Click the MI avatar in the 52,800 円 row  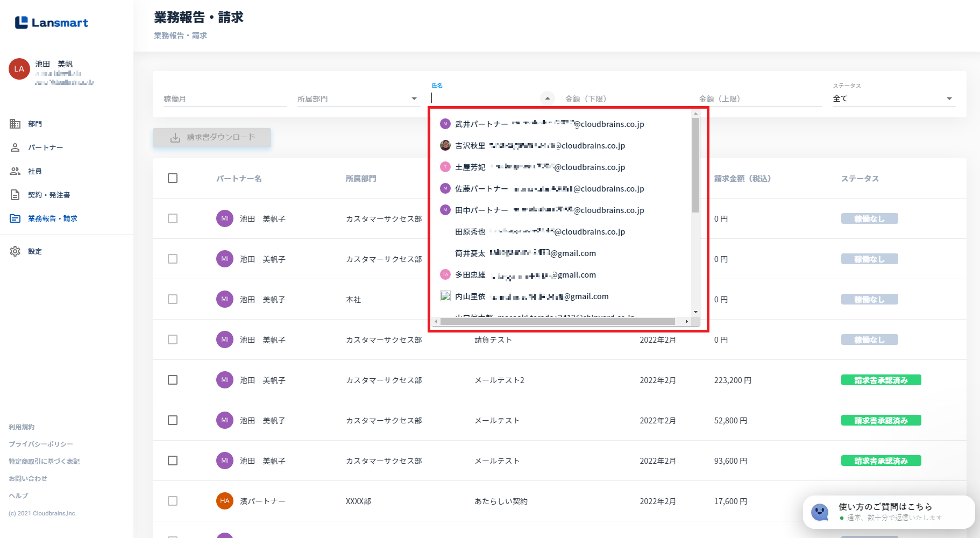225,420
